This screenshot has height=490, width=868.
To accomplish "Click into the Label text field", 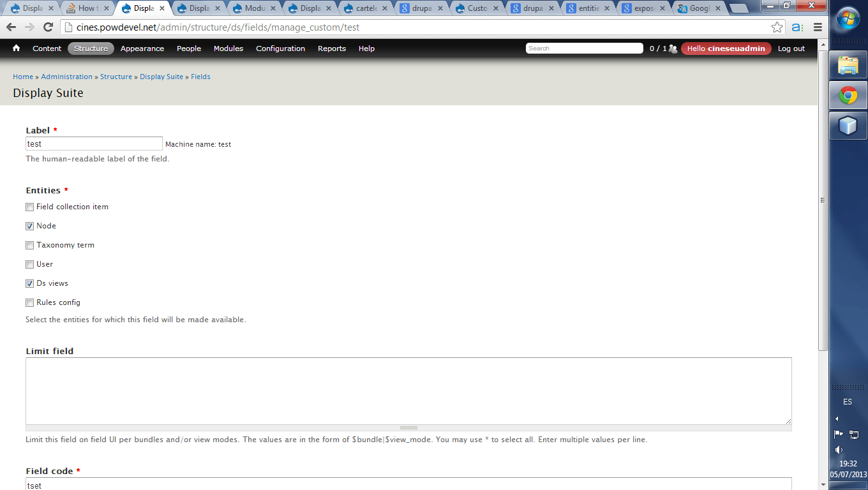I will pos(94,144).
